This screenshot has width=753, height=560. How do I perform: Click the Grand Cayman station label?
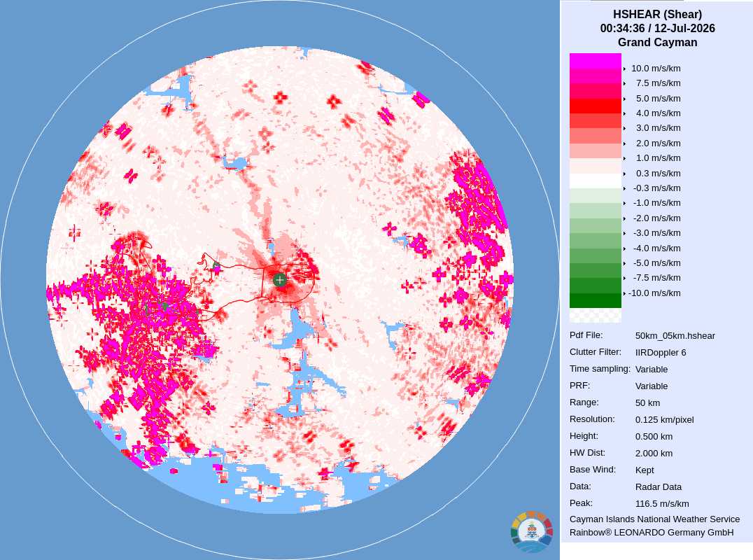tap(657, 42)
